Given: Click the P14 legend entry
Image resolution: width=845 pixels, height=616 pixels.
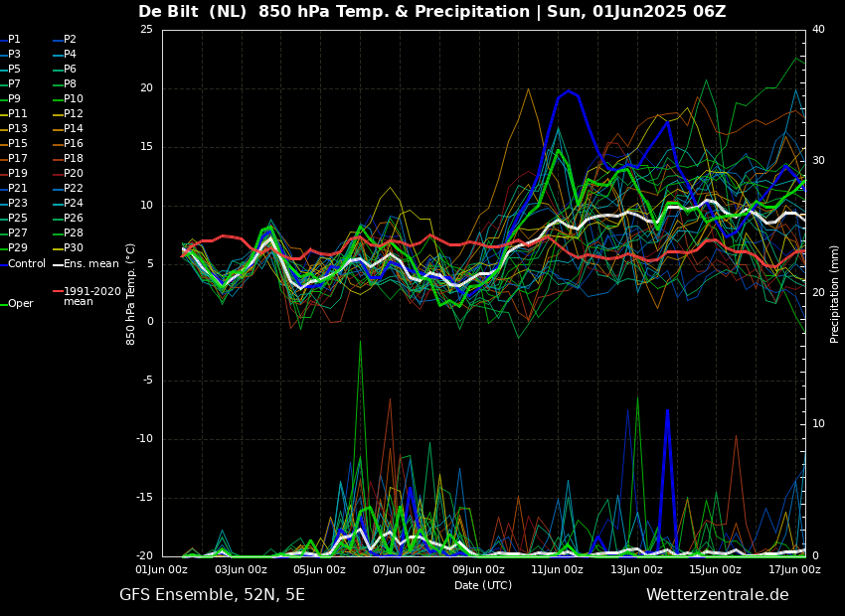Looking at the screenshot, I should pos(68,129).
